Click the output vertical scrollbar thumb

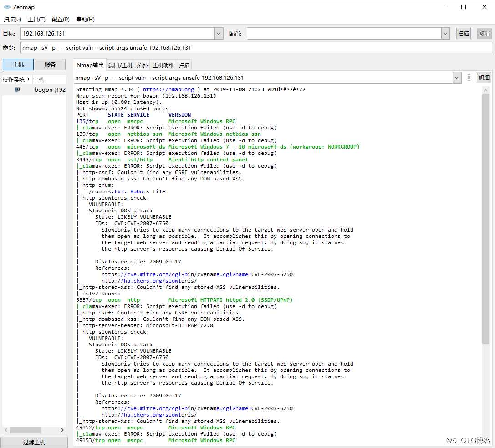pos(485,219)
